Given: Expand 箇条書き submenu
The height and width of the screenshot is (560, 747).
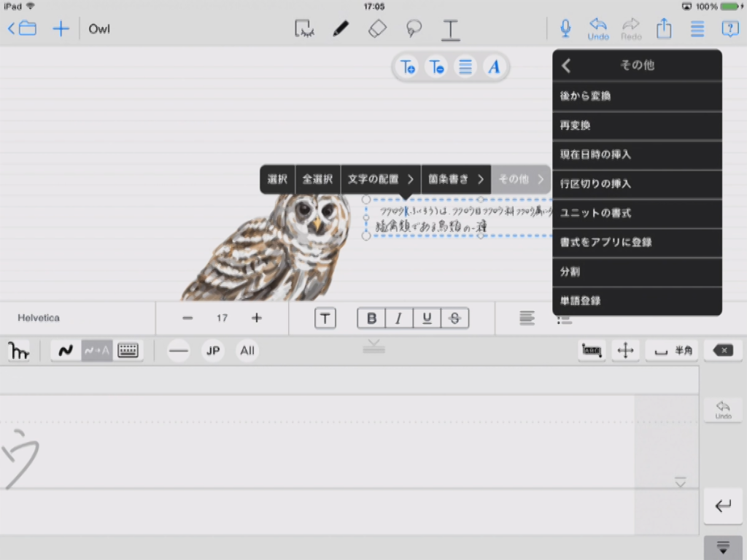Looking at the screenshot, I should (457, 179).
